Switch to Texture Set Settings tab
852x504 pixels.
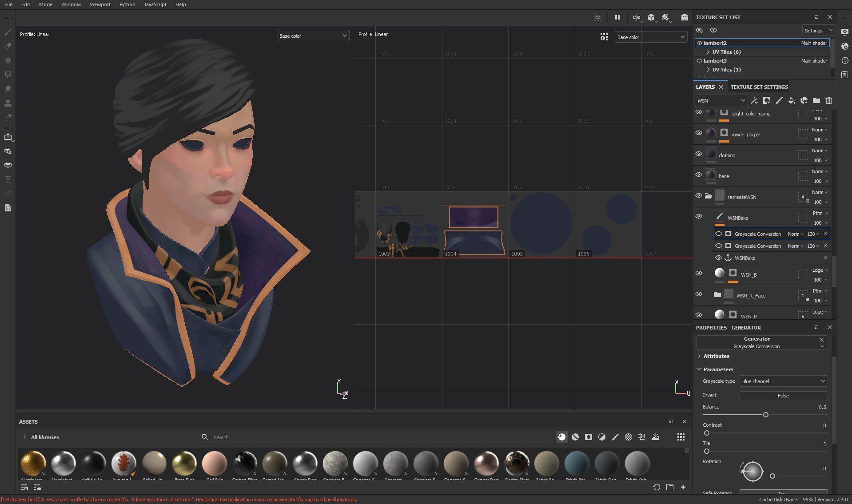coord(759,87)
